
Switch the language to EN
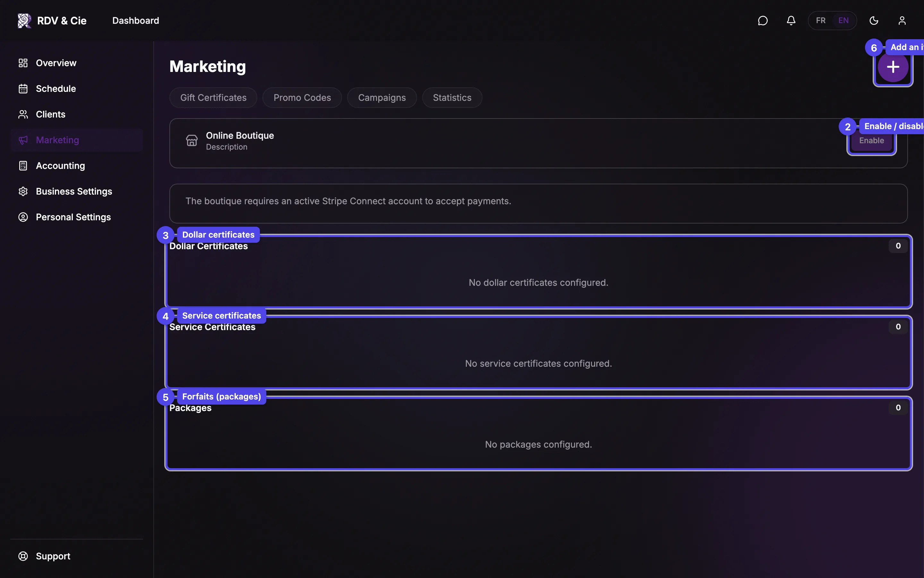[x=843, y=21]
